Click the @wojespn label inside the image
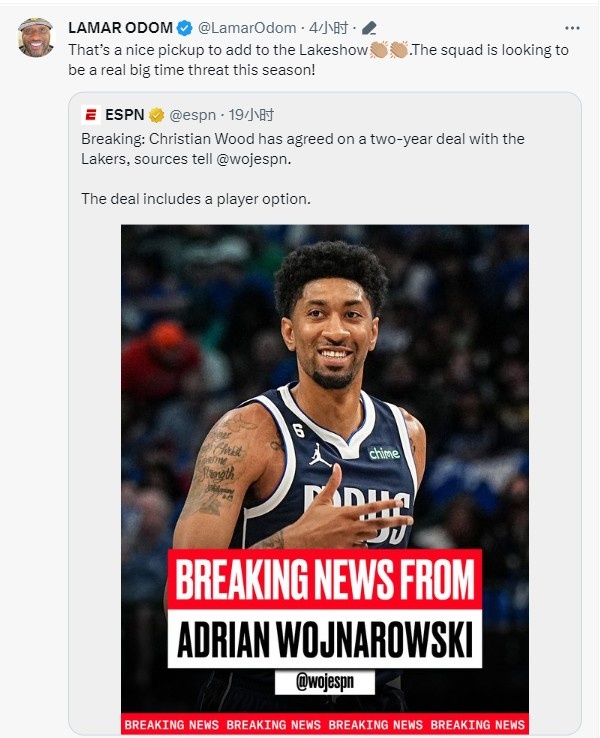The height and width of the screenshot is (738, 600). coord(325,682)
